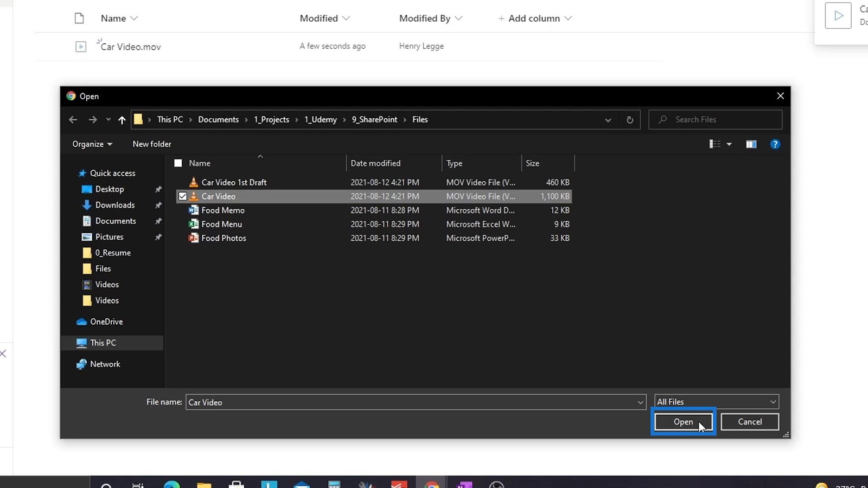Expand the address bar previous locations dropdown
Image resolution: width=868 pixels, height=488 pixels.
608,120
